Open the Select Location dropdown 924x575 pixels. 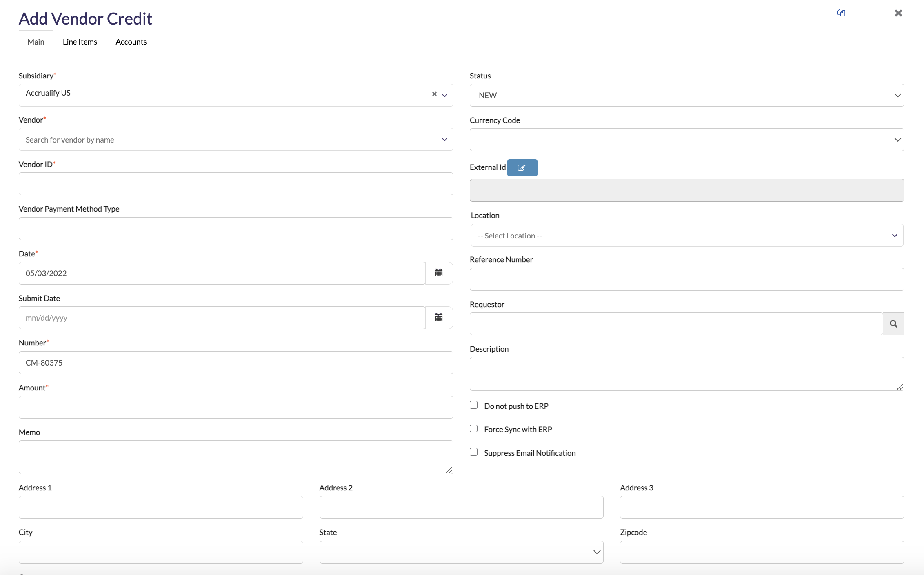(x=686, y=236)
